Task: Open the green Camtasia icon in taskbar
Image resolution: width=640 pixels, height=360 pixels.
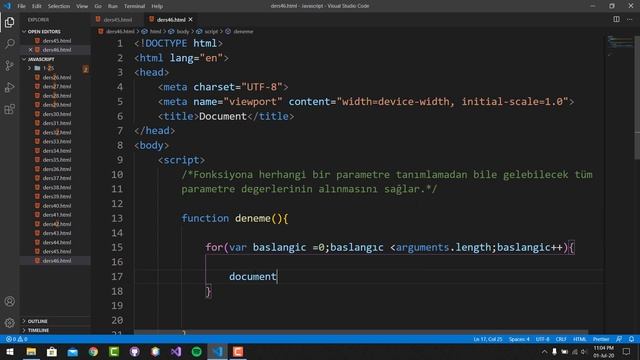Action: 114,352
